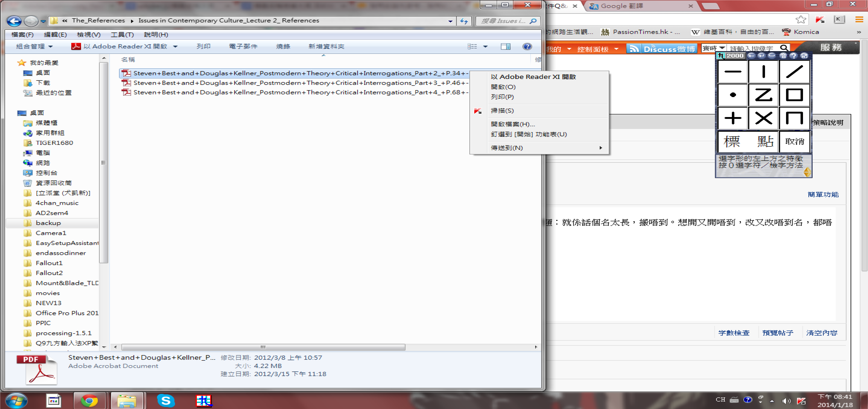The image size is (868, 409).
Task: Open Chrome from the taskbar
Action: 89,401
